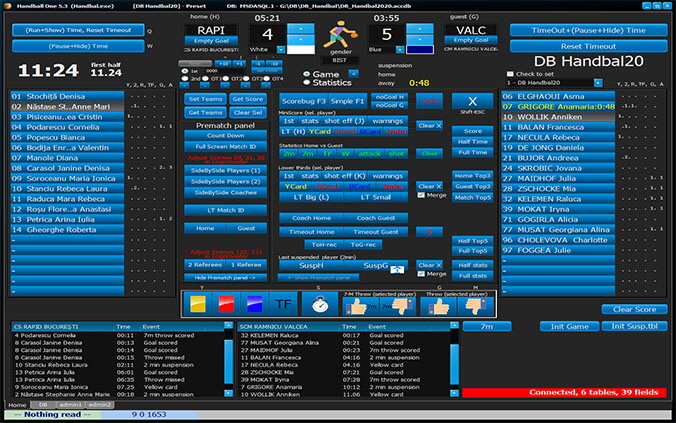The height and width of the screenshot is (423, 676).
Task: Click the large X Shift-ESC button
Action: pos(472,101)
